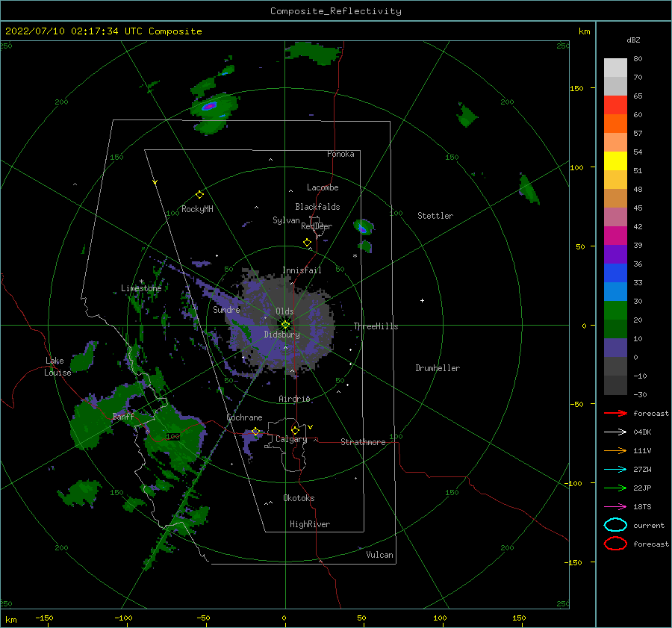Screen dimensions: 672x628
Task: Click the Lake Louise label
Action: (57, 367)
